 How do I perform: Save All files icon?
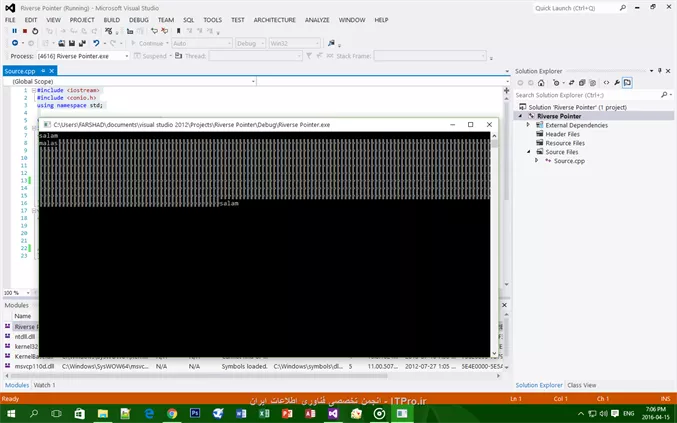point(82,43)
